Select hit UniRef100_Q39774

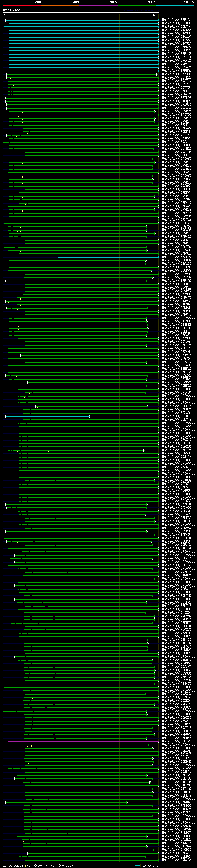tap(176, 57)
